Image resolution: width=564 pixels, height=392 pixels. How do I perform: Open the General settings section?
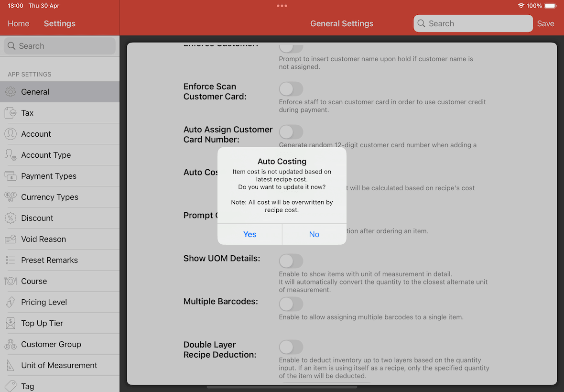tap(60, 92)
